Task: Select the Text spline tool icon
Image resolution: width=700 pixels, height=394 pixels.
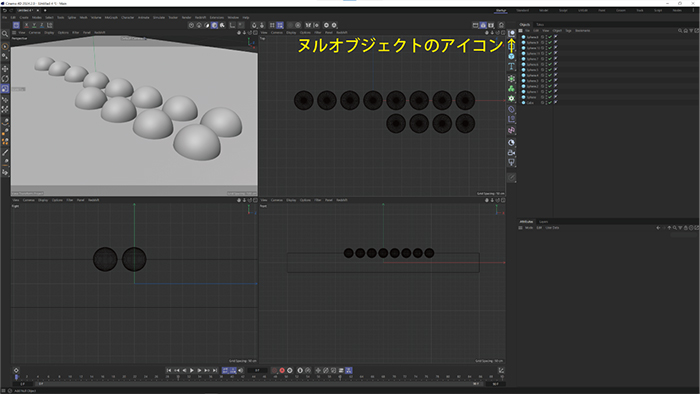Action: point(511,66)
